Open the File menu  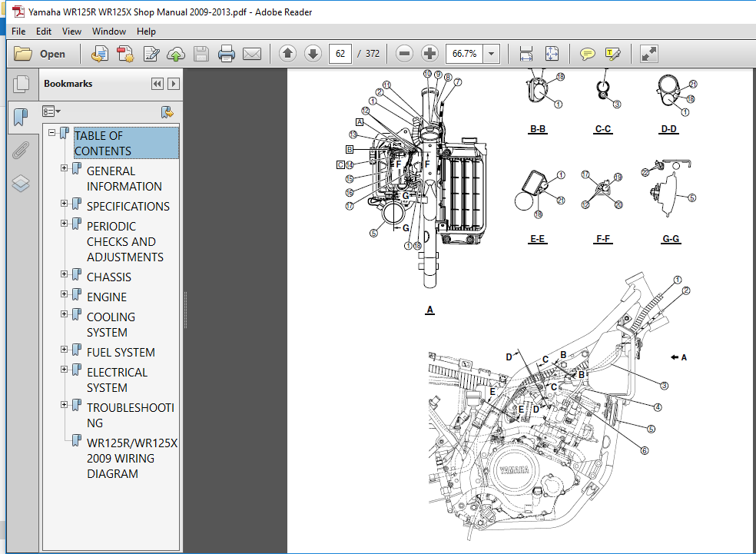click(x=18, y=32)
